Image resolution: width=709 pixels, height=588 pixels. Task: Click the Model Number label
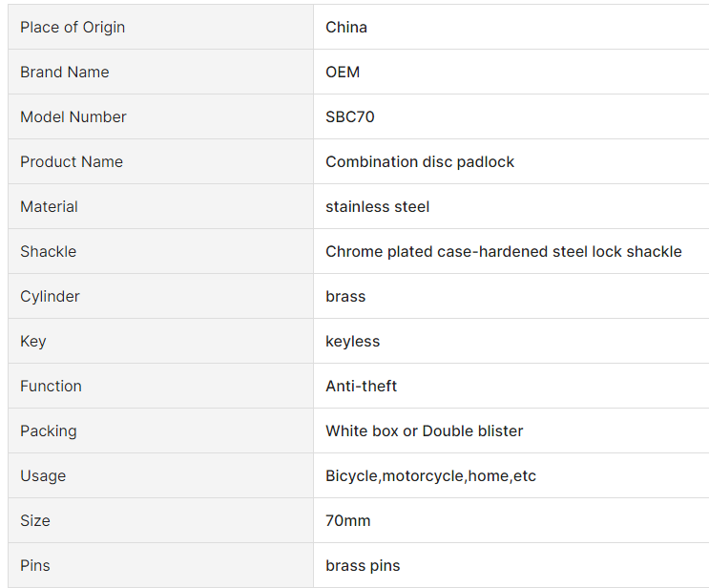point(73,116)
